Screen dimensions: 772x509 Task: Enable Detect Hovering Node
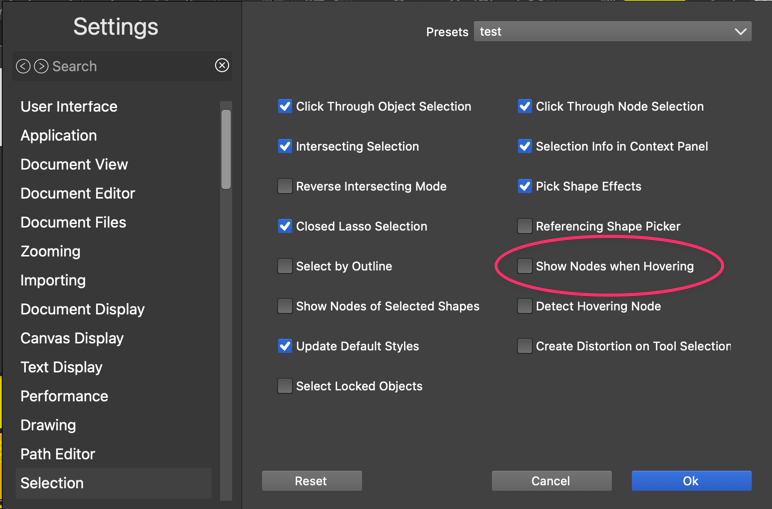(x=525, y=306)
